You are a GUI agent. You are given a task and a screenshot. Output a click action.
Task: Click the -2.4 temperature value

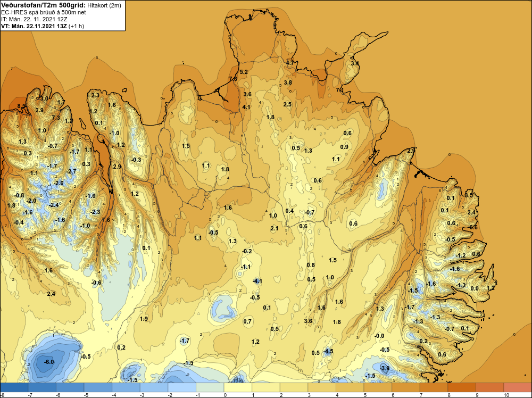pos(54,205)
